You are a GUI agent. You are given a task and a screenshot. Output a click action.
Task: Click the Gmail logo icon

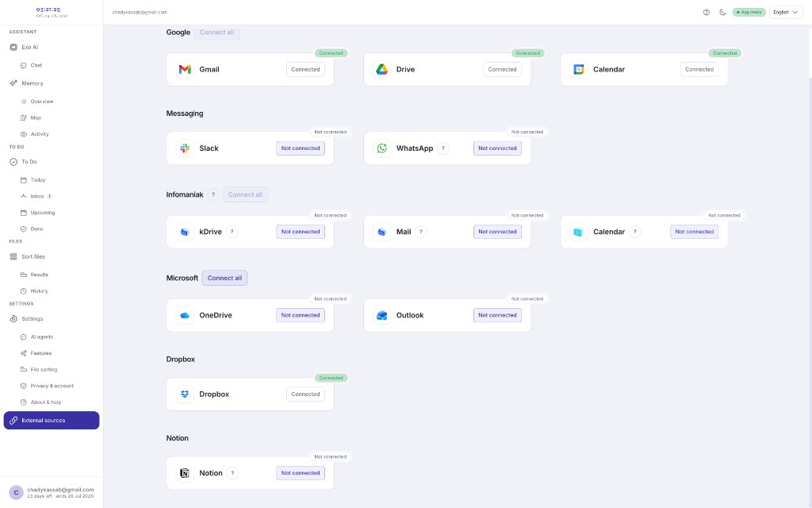point(185,70)
